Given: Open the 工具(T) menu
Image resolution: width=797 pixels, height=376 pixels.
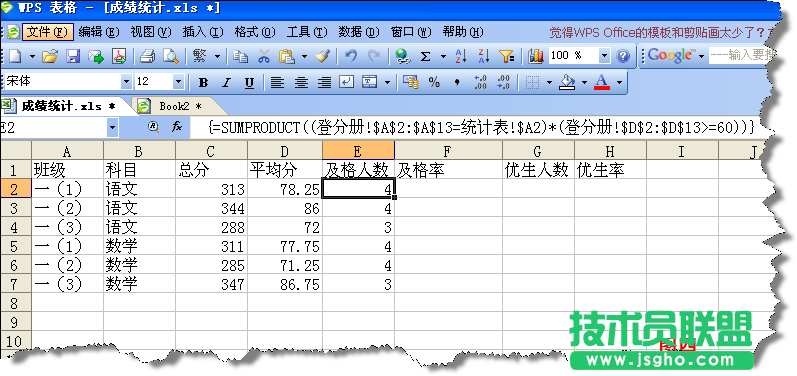Looking at the screenshot, I should click(307, 32).
